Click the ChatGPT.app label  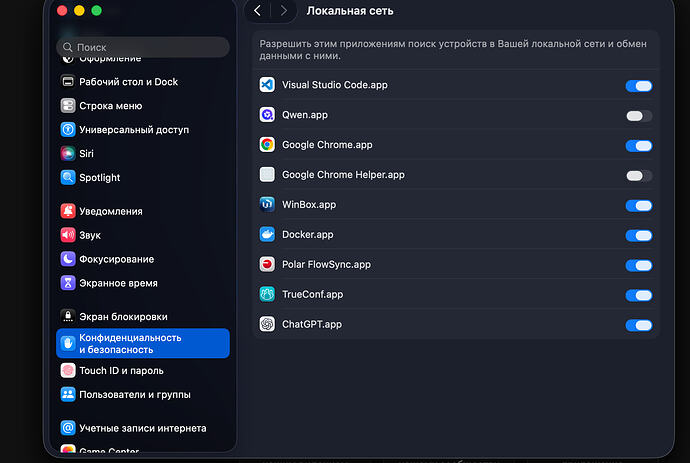(312, 324)
